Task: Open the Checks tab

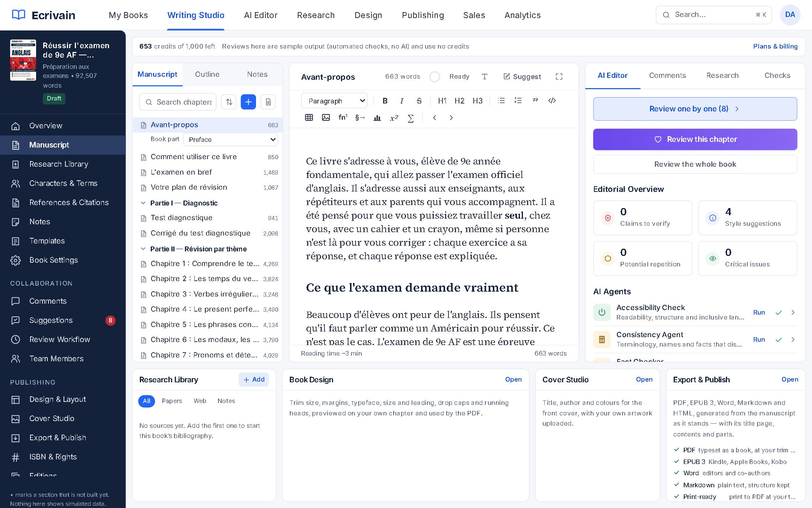Action: (777, 76)
